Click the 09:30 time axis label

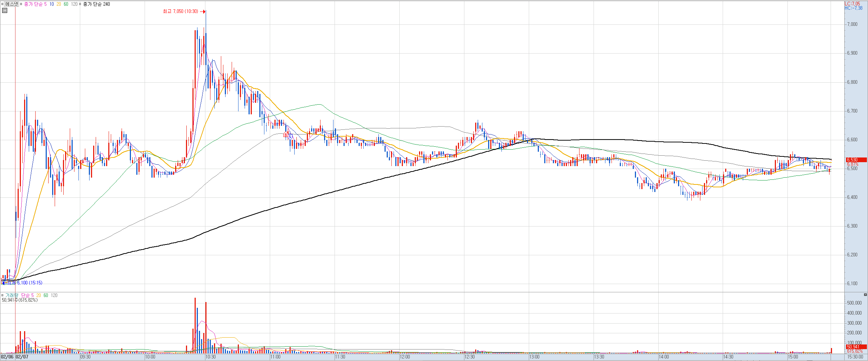[86, 357]
